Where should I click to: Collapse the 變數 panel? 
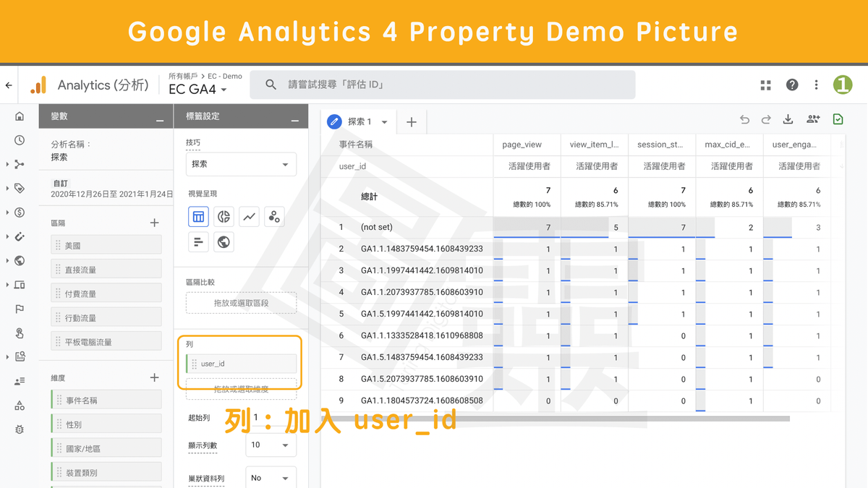[x=160, y=119]
